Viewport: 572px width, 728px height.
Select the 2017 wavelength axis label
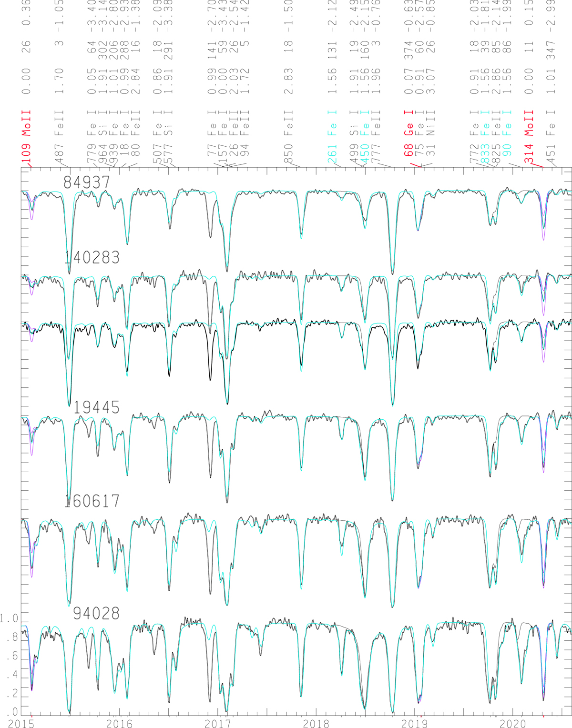click(218, 723)
